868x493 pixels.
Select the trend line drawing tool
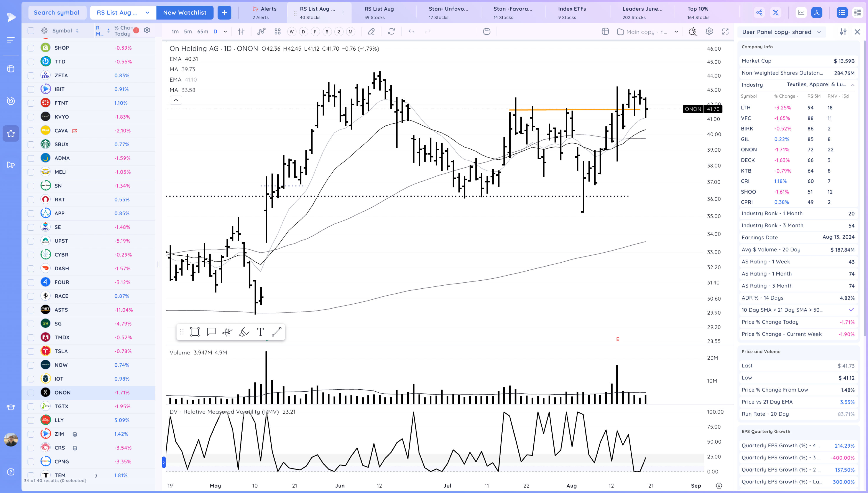click(x=276, y=332)
